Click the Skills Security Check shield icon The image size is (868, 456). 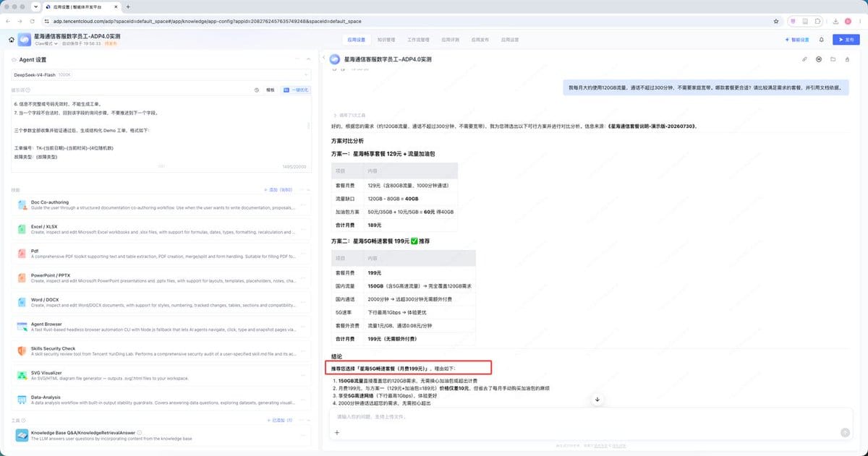click(x=20, y=352)
